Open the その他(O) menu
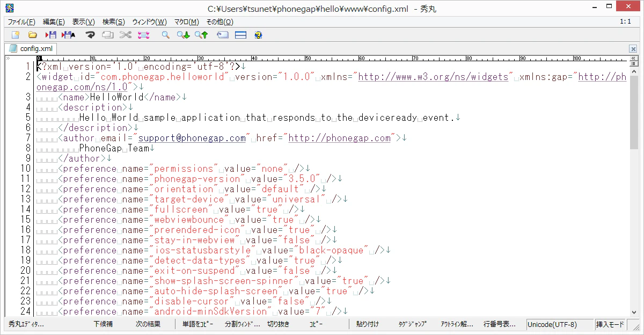 click(219, 22)
